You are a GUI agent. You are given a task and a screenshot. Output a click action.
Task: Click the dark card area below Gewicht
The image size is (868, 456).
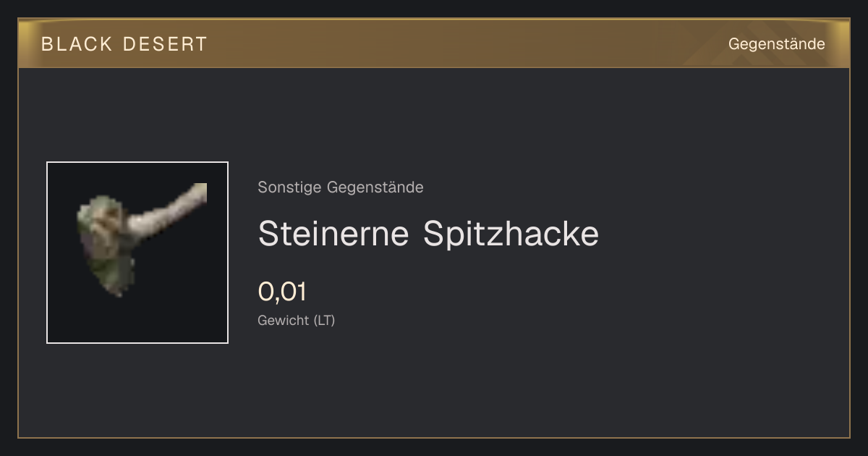click(x=434, y=384)
